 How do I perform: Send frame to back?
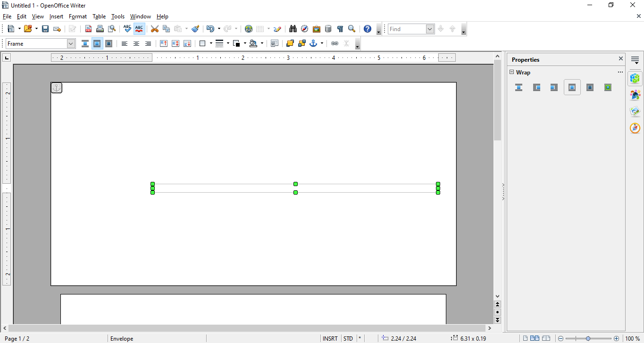pos(302,43)
